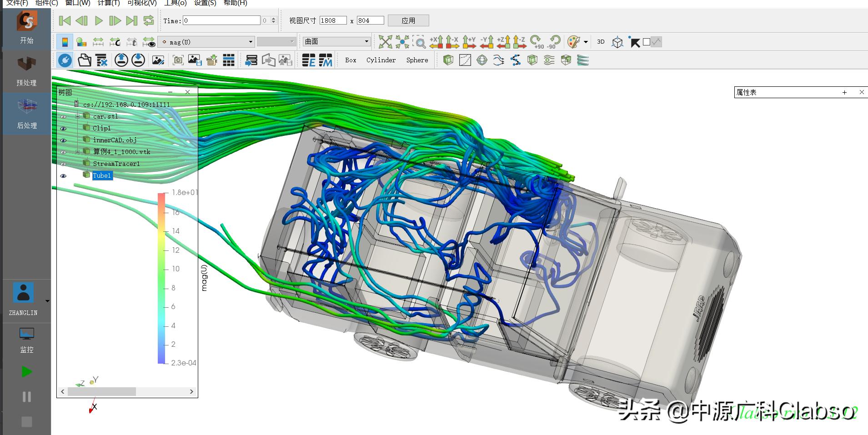This screenshot has height=435, width=868.
Task: Open the color palette tool
Action: point(574,42)
